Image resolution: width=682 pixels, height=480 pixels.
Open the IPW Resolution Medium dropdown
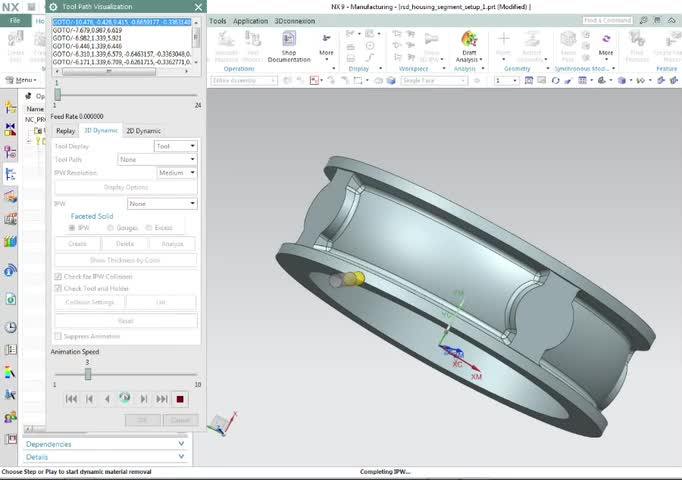click(x=177, y=173)
